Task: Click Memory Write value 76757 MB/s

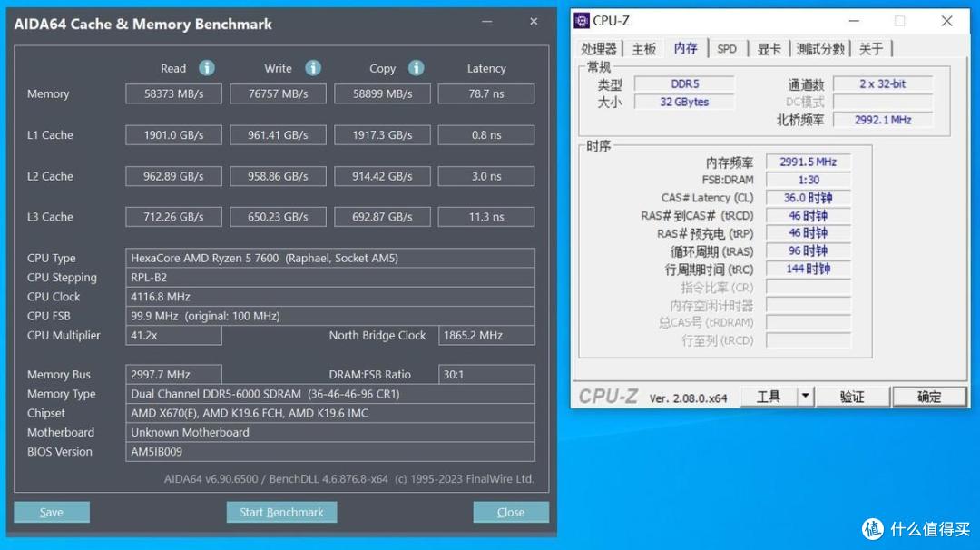Action: point(279,93)
